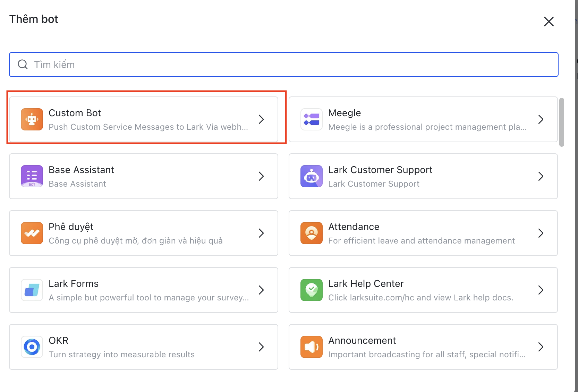Click the magnifier icon in search box
Viewport: 578px width, 392px height.
coord(23,65)
